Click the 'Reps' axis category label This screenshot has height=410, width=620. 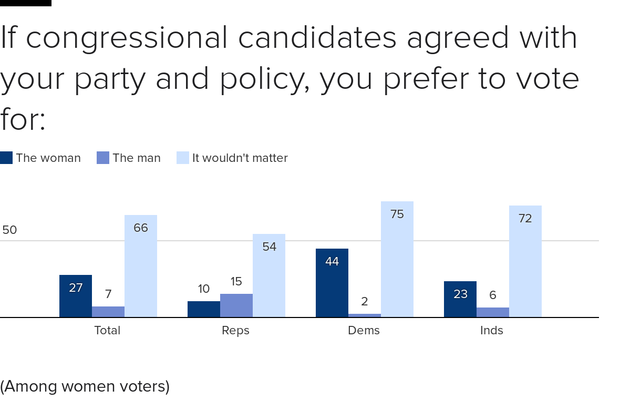236,331
